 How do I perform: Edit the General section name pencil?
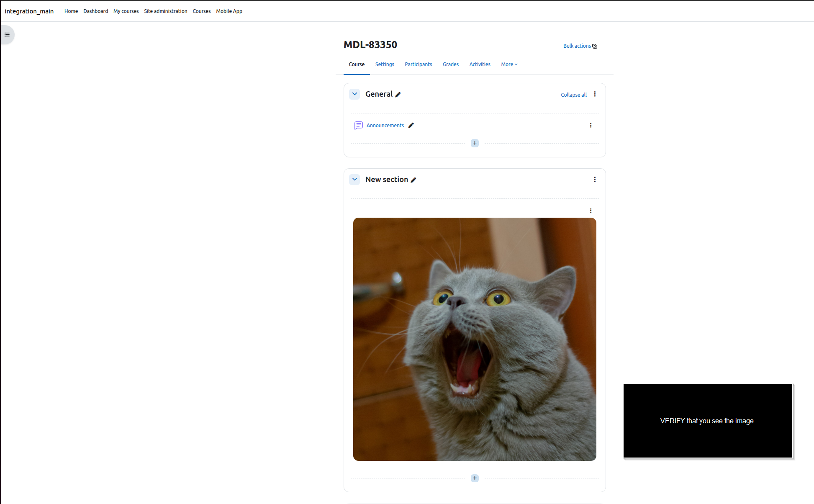tap(398, 95)
